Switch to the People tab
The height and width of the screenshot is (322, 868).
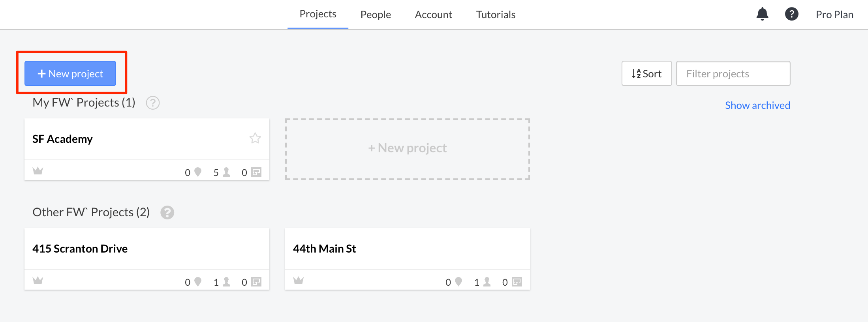[x=376, y=15]
